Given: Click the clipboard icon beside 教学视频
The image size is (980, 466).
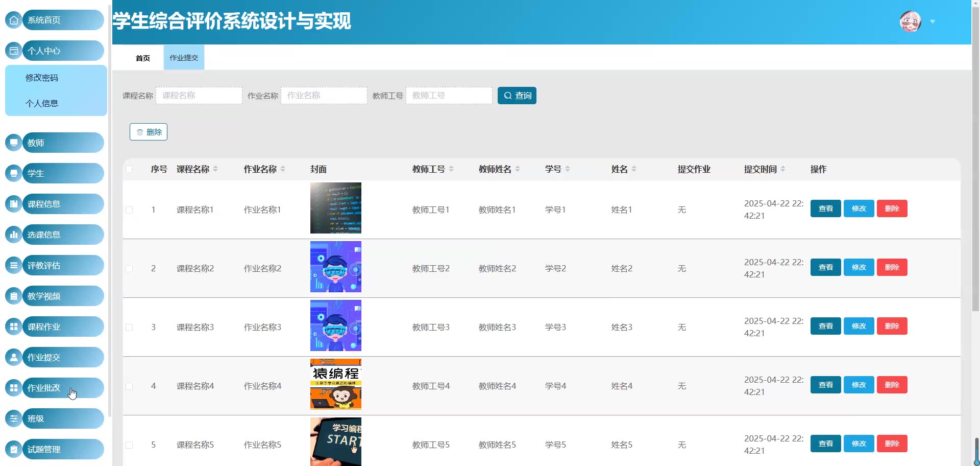Looking at the screenshot, I should pos(14,296).
